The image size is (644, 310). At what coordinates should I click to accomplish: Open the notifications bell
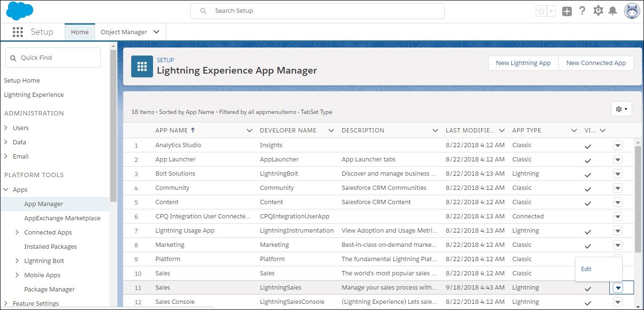pos(613,10)
